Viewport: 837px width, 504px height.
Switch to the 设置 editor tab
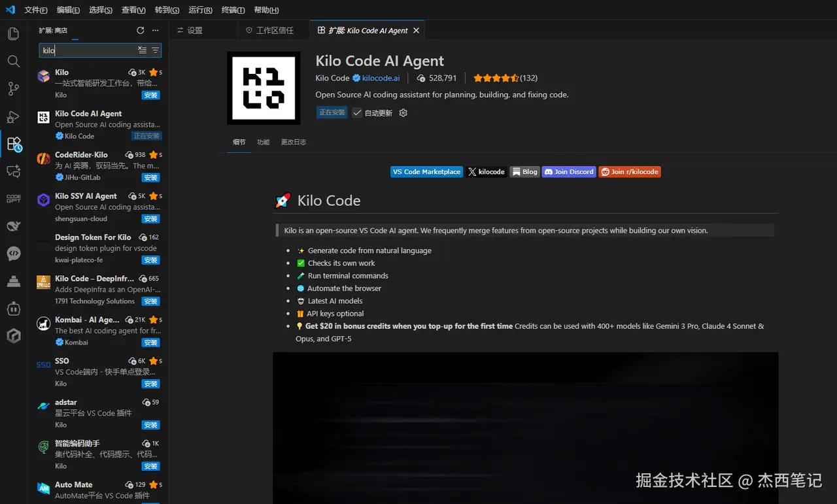(203, 30)
